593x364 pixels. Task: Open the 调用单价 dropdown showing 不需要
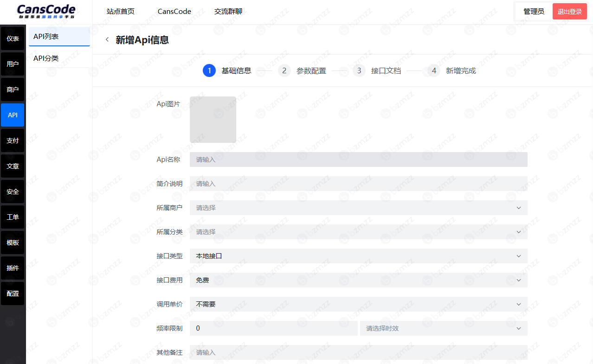click(359, 304)
